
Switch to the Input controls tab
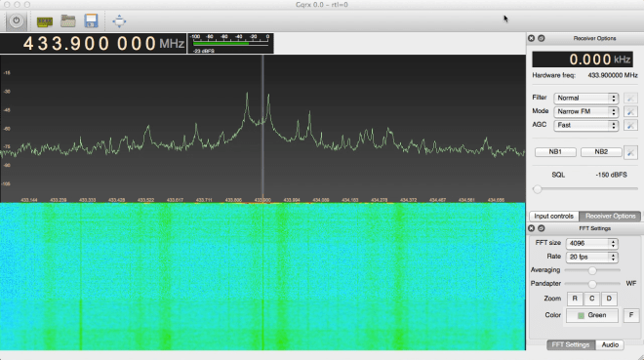553,216
